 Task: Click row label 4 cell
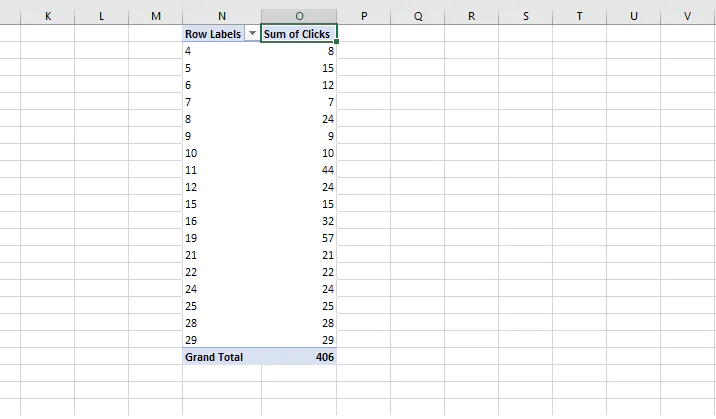click(222, 51)
